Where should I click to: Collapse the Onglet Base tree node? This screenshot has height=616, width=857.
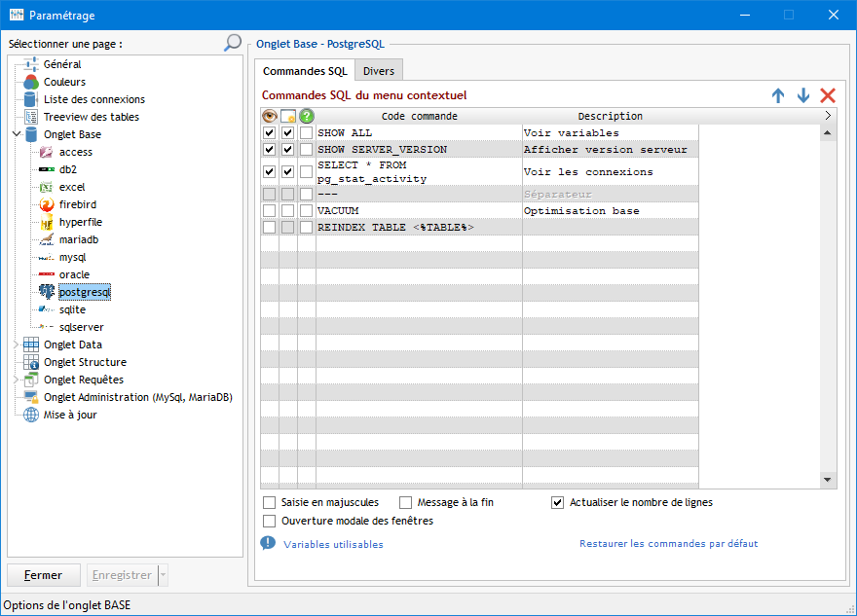tap(17, 133)
